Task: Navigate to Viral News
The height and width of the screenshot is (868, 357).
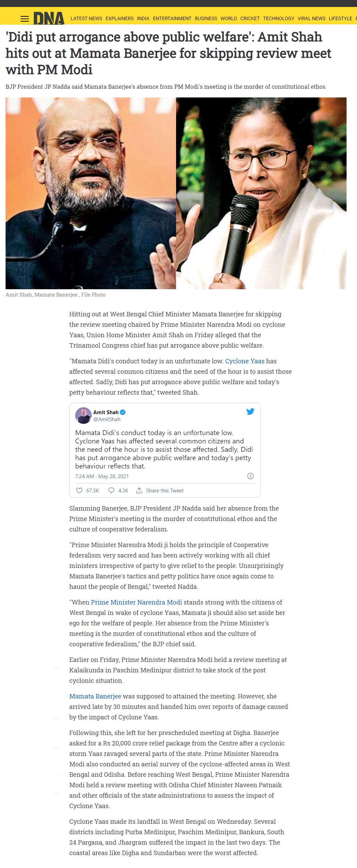Action: point(311,18)
